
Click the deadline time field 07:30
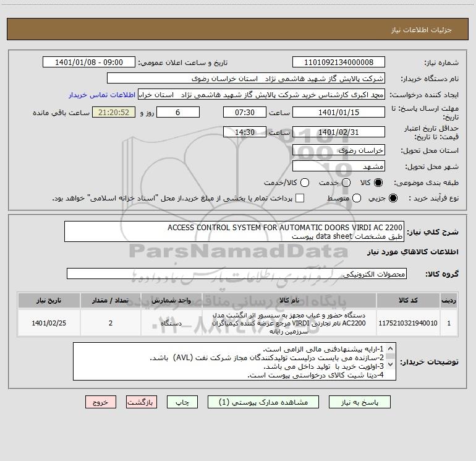(245, 112)
